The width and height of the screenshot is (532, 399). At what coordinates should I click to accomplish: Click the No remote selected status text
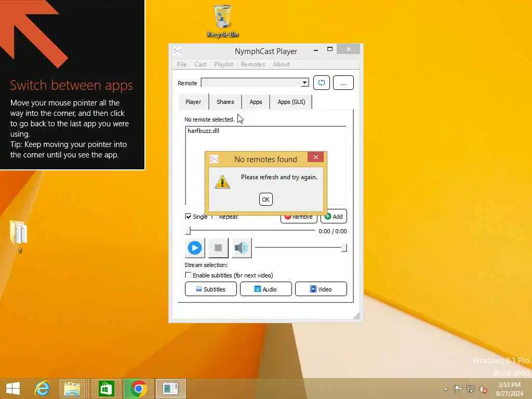coord(209,119)
